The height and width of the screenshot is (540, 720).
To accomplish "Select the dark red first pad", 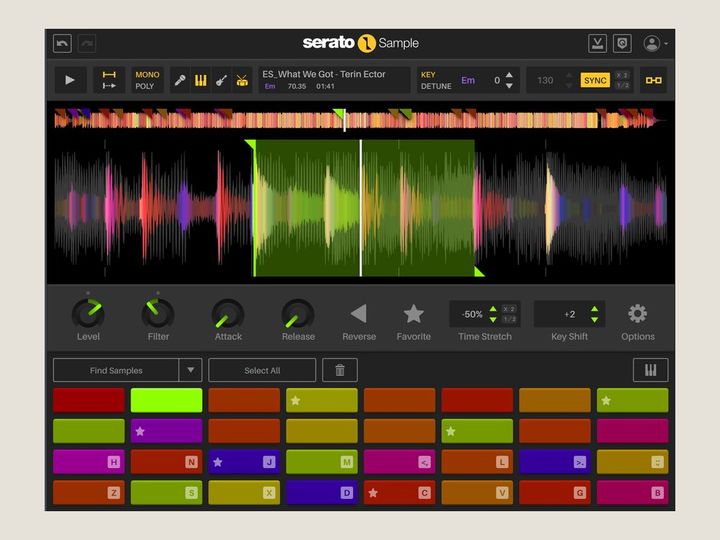I will tap(89, 400).
